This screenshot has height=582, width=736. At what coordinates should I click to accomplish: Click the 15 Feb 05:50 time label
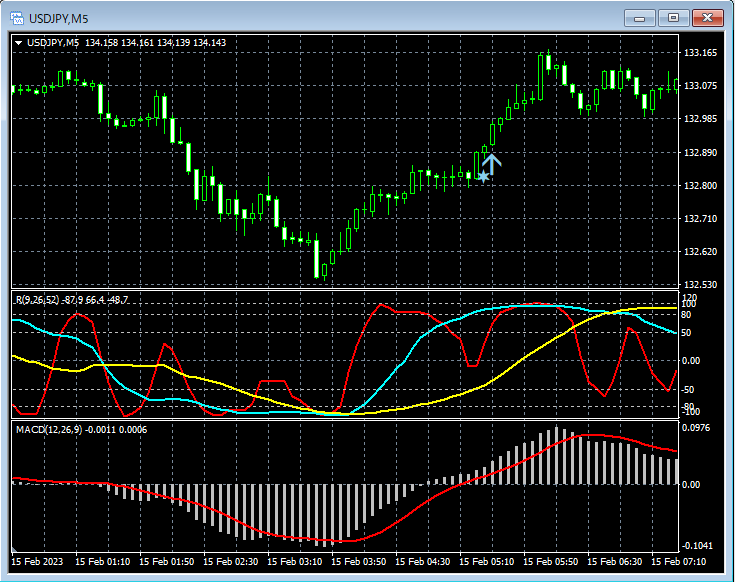550,561
